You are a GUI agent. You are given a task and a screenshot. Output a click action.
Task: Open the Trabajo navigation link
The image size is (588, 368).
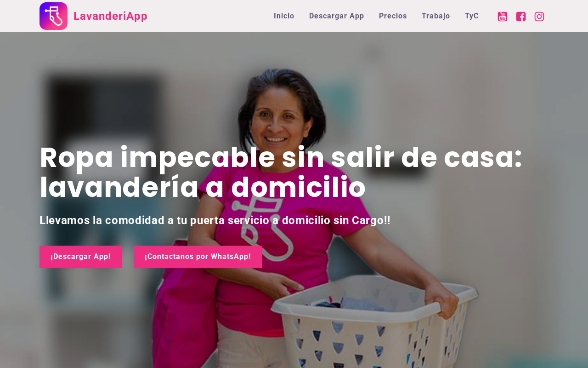[x=436, y=16]
